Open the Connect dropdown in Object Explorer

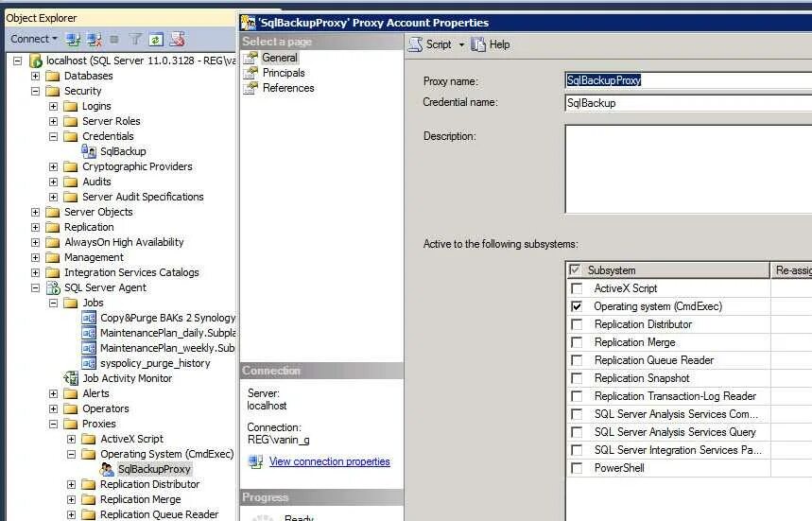click(x=55, y=39)
